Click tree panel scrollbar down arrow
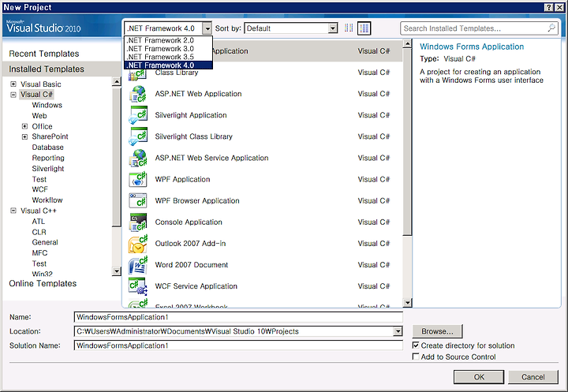This screenshot has width=568, height=392. pos(116,271)
